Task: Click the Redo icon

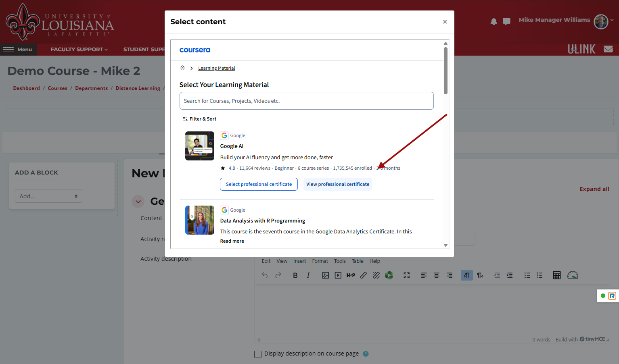Action: pyautogui.click(x=278, y=275)
